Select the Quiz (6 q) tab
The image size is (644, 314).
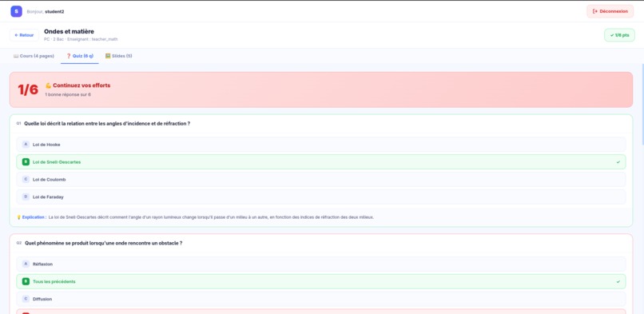pyautogui.click(x=80, y=56)
